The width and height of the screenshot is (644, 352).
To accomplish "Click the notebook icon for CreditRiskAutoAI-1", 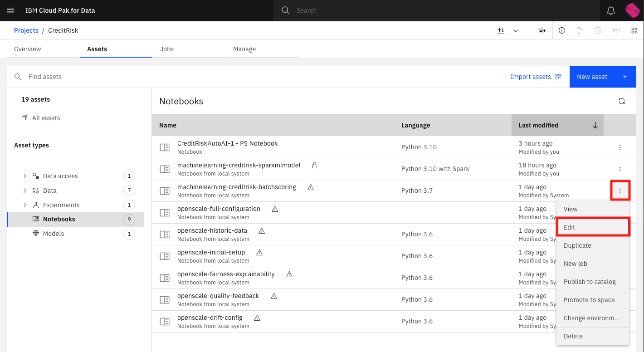I will (165, 147).
